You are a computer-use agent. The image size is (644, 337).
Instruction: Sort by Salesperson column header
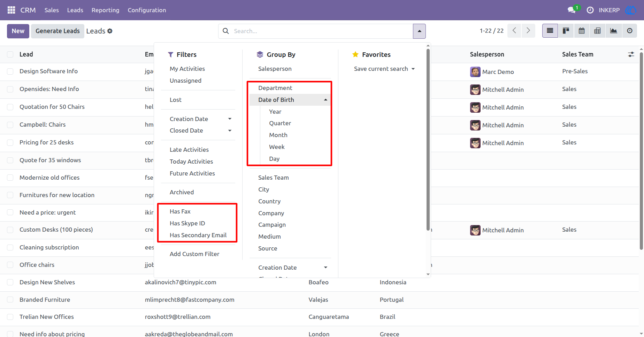pyautogui.click(x=487, y=54)
